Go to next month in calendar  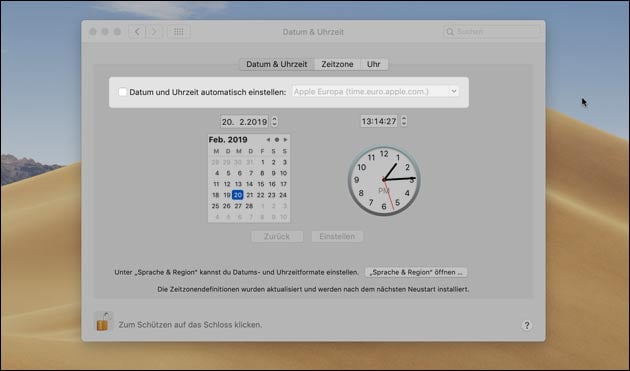coord(285,140)
